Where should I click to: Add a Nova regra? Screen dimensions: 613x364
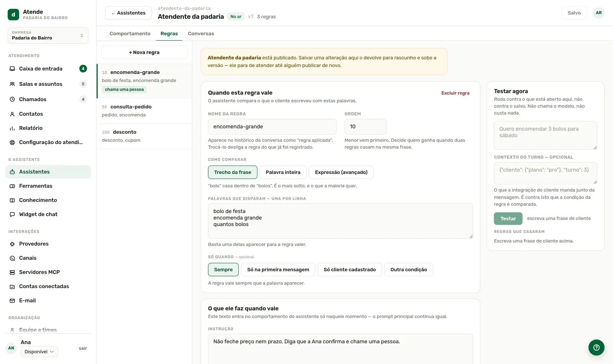pyautogui.click(x=144, y=52)
